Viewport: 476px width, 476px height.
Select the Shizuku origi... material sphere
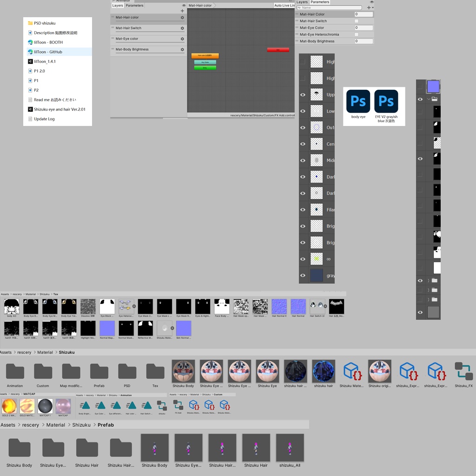pos(379,371)
